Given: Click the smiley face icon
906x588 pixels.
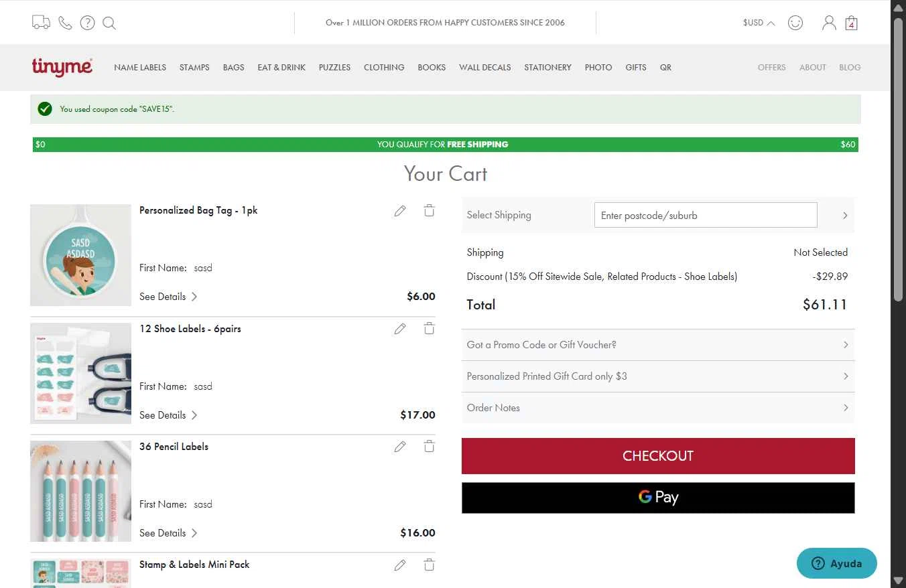Looking at the screenshot, I should tap(795, 23).
